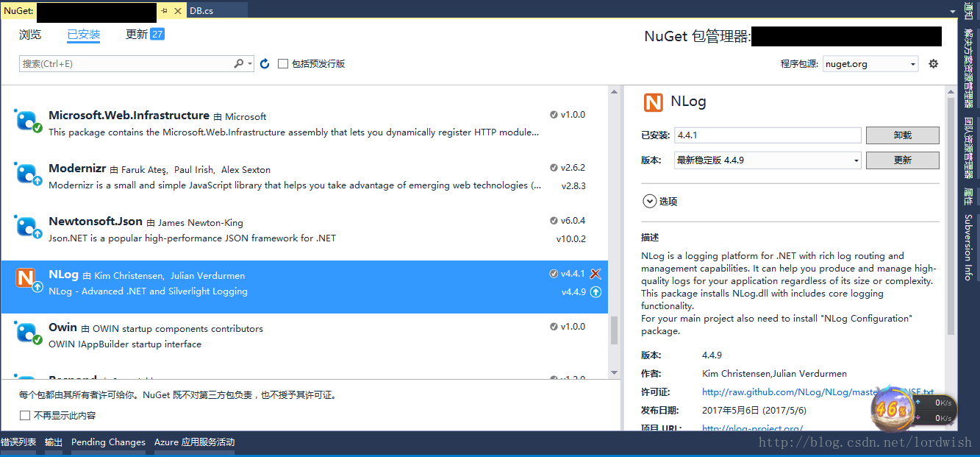Screen dimensions: 980x457
Task: Open the package source nuget.org dropdown
Action: 870,64
